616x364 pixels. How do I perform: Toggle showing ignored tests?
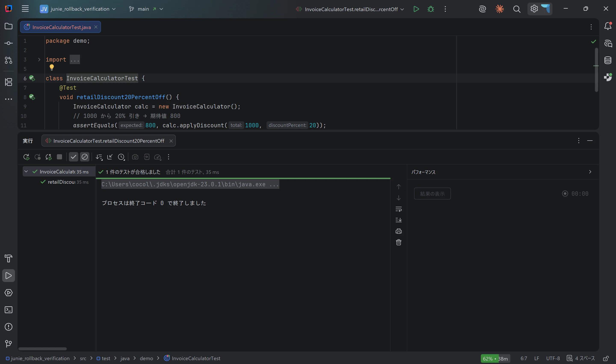(x=85, y=157)
